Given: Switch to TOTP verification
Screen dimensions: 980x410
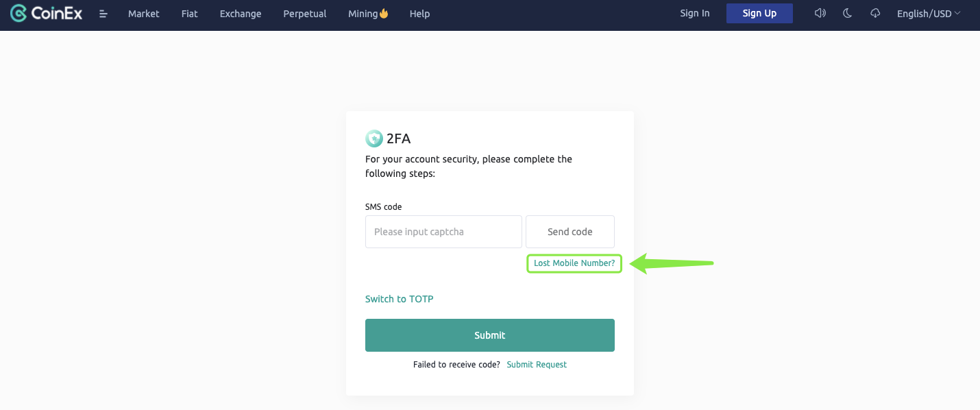Looking at the screenshot, I should (x=400, y=299).
